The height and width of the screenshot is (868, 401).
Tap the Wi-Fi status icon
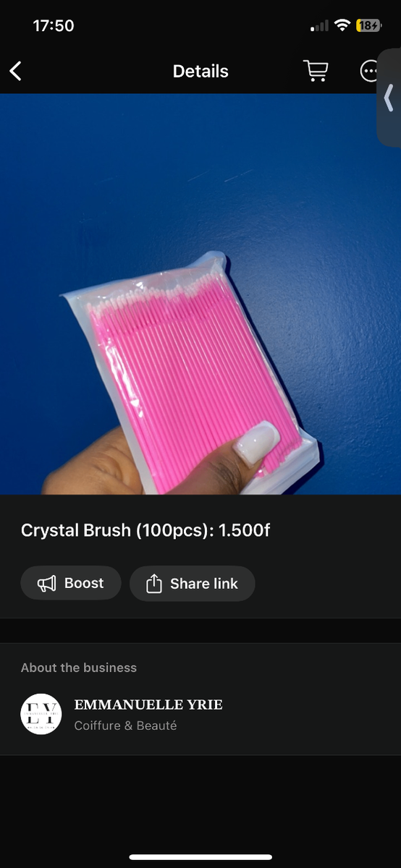(342, 25)
